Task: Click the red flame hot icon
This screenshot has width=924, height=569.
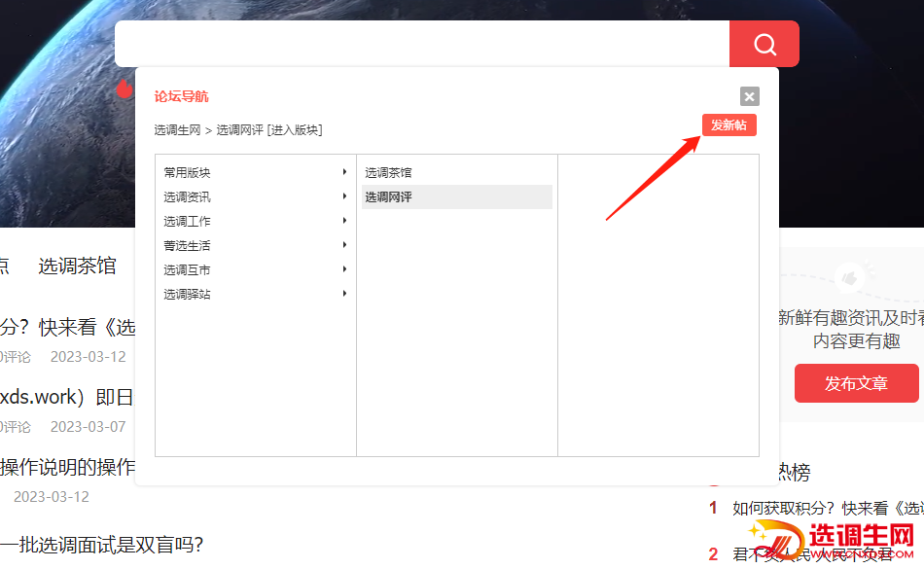Action: click(124, 89)
